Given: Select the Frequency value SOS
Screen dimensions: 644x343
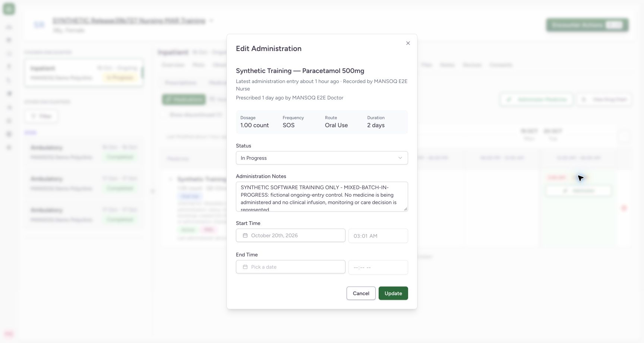Looking at the screenshot, I should click(288, 125).
